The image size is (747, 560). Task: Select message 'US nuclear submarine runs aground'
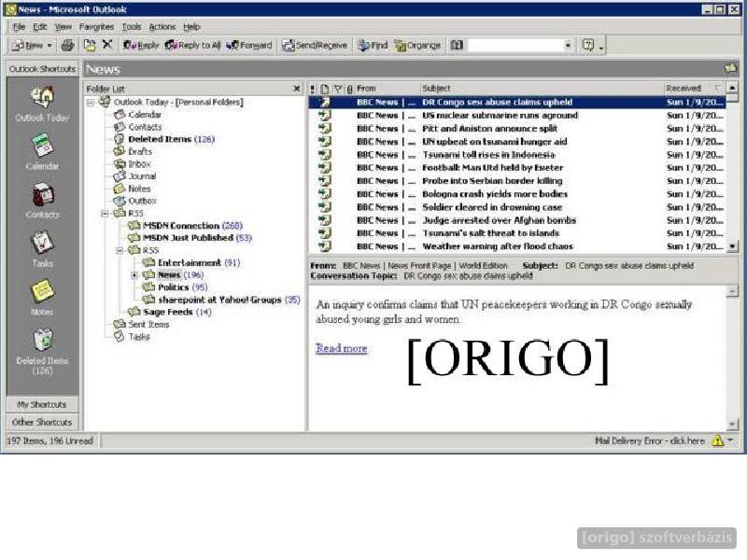[517, 115]
